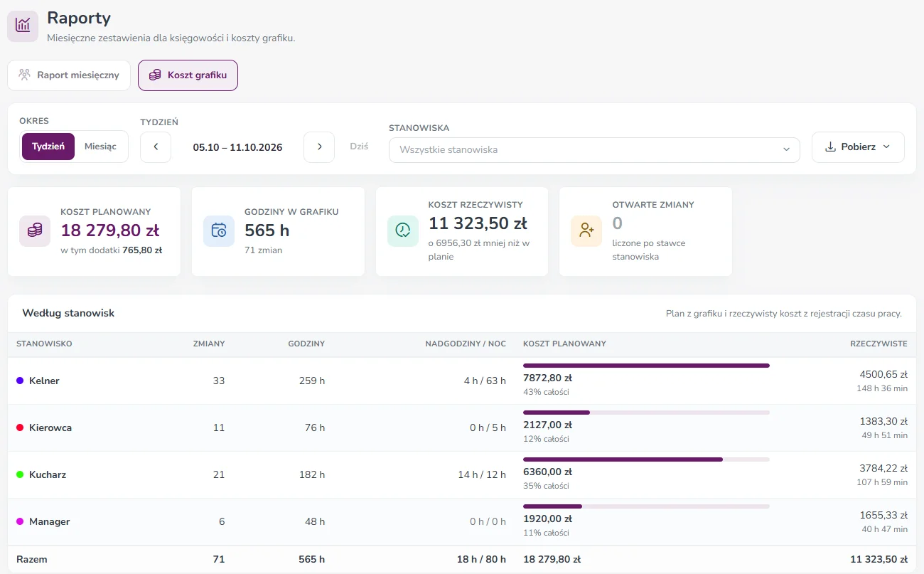Click the Raporty chart icon in header

pos(23,26)
